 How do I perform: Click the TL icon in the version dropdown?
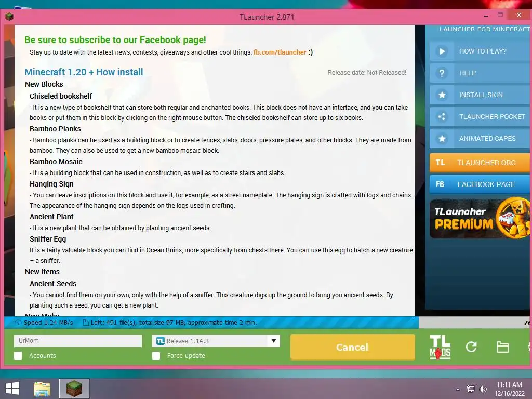pyautogui.click(x=161, y=341)
